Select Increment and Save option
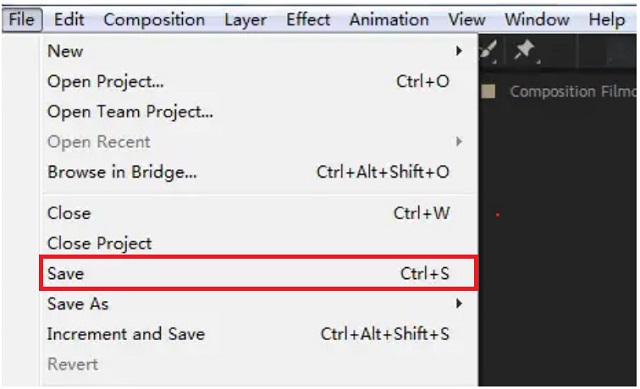 (x=258, y=334)
